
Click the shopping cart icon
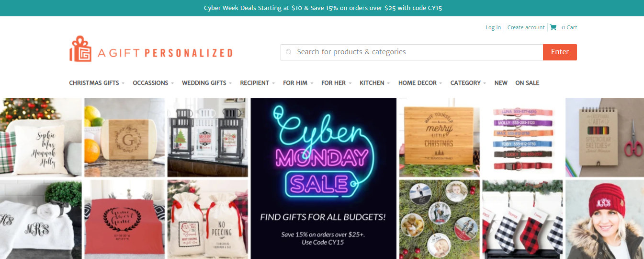pos(553,27)
